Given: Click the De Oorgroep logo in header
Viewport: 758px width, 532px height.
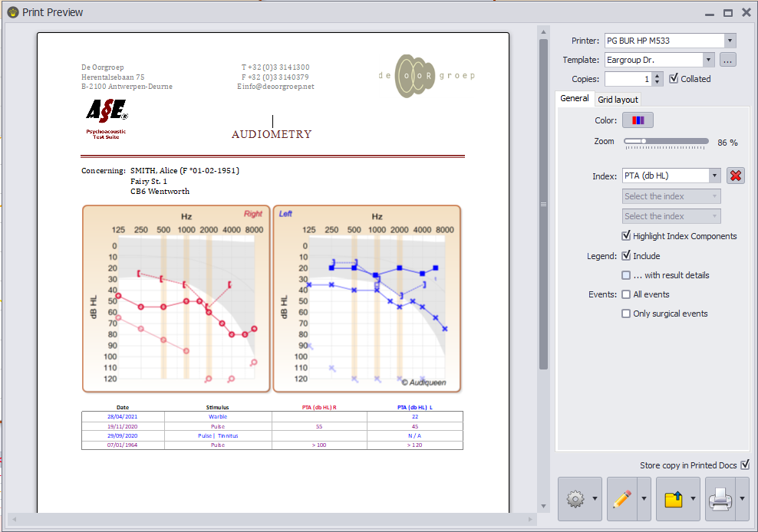Looking at the screenshot, I should 427,76.
